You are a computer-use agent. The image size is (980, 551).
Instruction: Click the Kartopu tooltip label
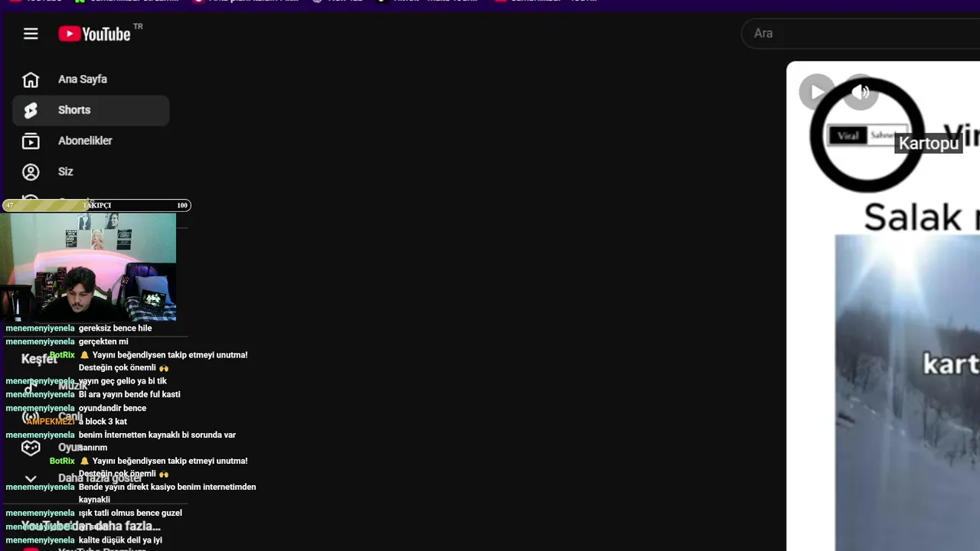[x=928, y=143]
